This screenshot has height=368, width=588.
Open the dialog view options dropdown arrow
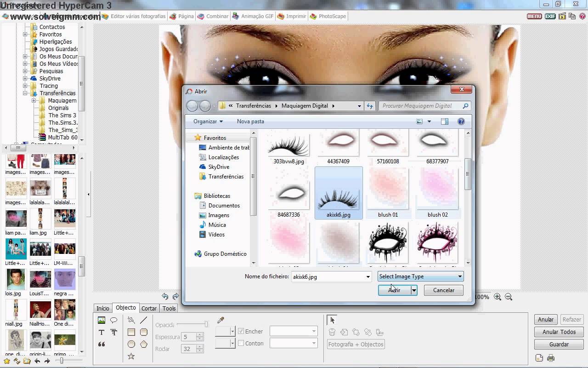point(430,121)
